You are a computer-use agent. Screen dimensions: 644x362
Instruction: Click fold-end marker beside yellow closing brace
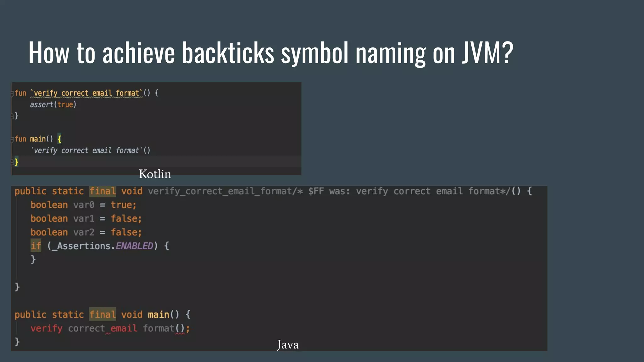pyautogui.click(x=12, y=162)
